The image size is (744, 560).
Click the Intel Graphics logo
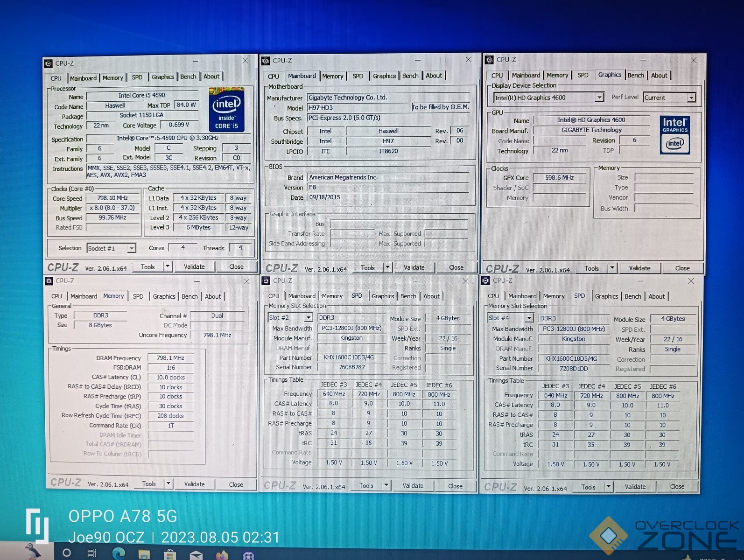coord(675,135)
